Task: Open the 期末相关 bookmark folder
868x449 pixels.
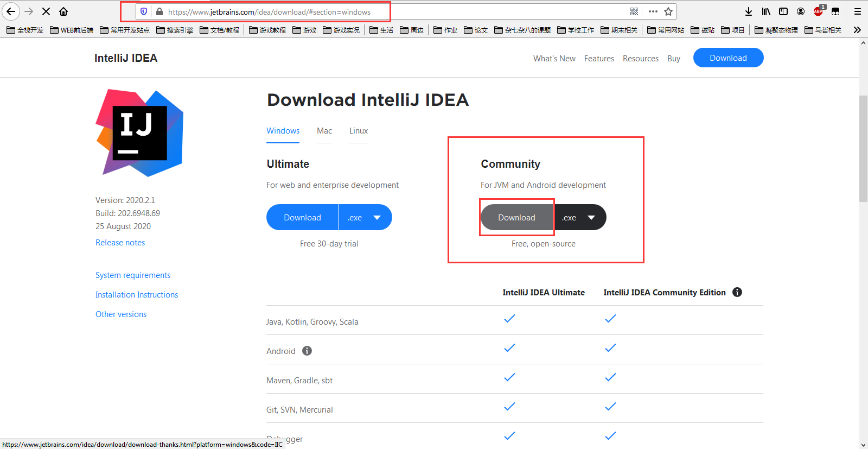Action: 619,30
